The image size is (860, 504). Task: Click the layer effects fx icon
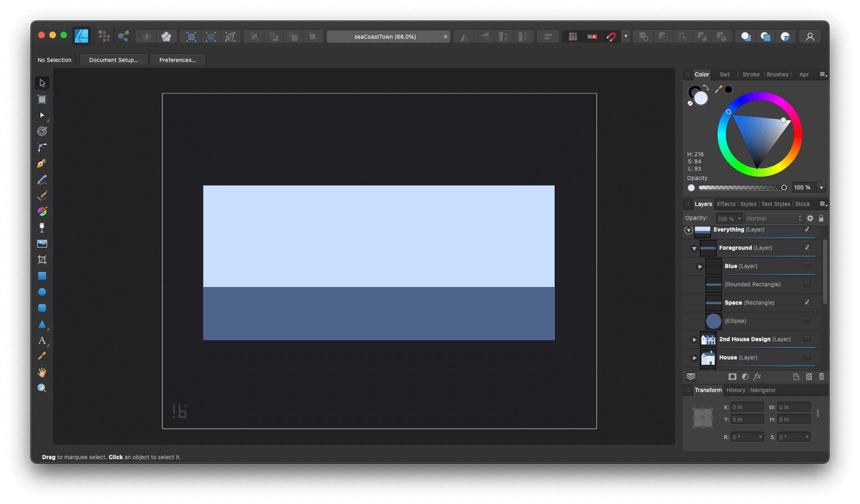[x=757, y=377]
